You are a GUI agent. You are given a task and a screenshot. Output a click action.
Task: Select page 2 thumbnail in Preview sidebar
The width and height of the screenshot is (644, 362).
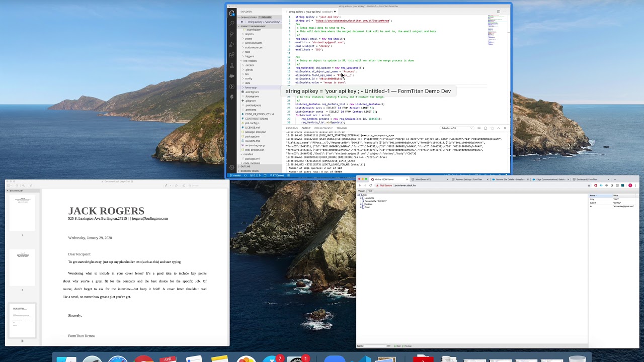click(x=22, y=267)
